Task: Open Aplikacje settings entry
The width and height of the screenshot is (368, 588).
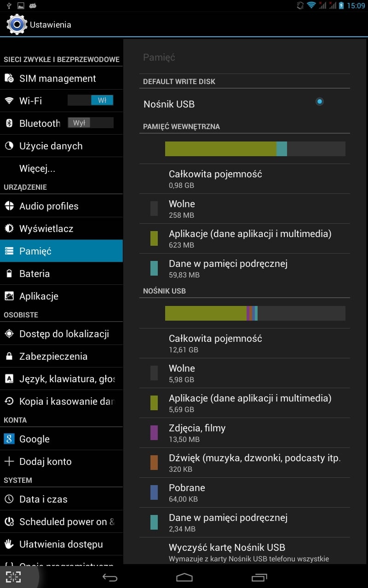Action: (x=61, y=296)
